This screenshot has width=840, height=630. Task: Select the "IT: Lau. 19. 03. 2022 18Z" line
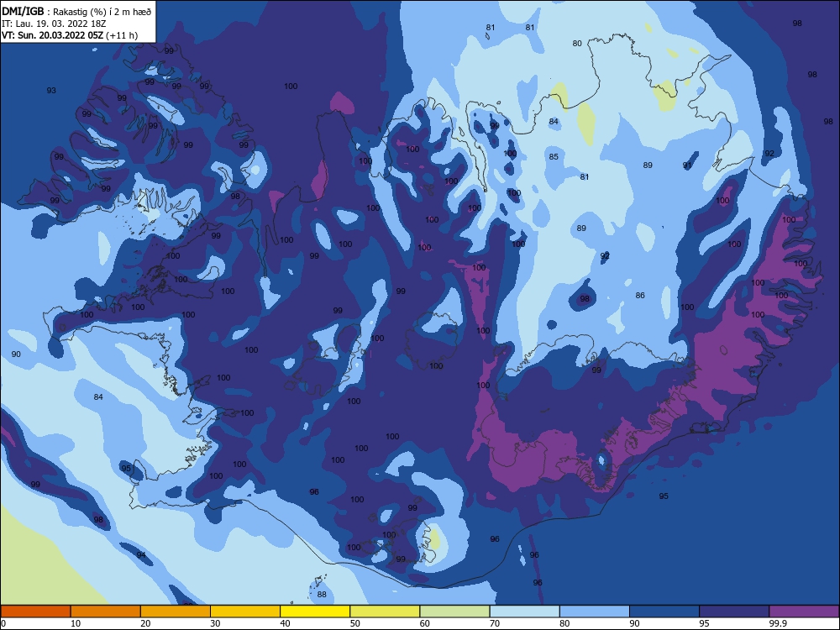click(x=54, y=24)
